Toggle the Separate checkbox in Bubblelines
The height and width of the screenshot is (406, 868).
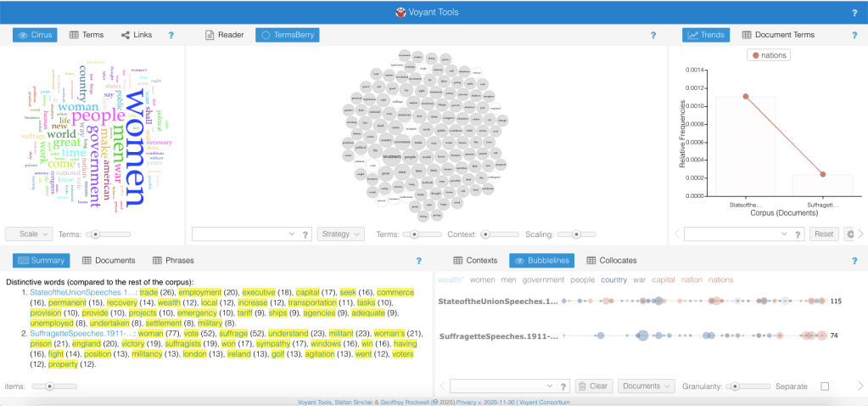point(825,386)
